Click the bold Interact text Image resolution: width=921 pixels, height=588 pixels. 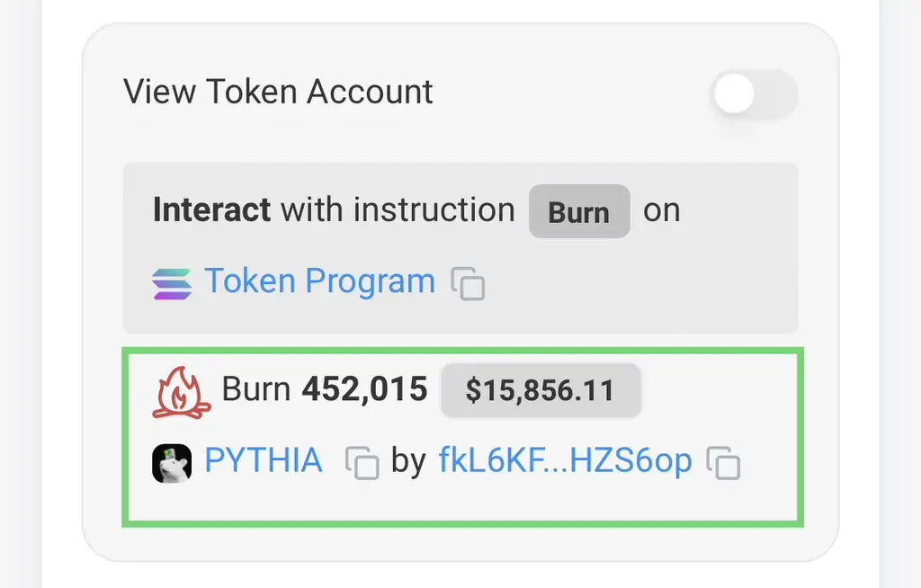[x=211, y=209]
